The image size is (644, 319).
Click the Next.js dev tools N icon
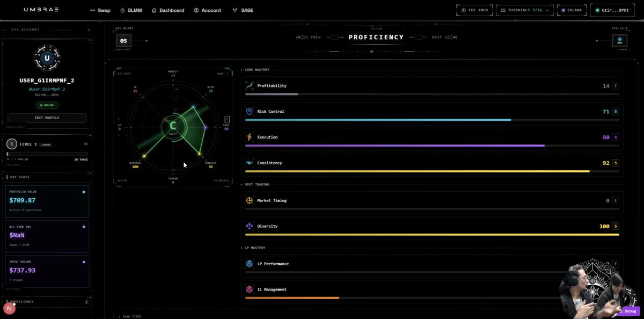click(9, 309)
